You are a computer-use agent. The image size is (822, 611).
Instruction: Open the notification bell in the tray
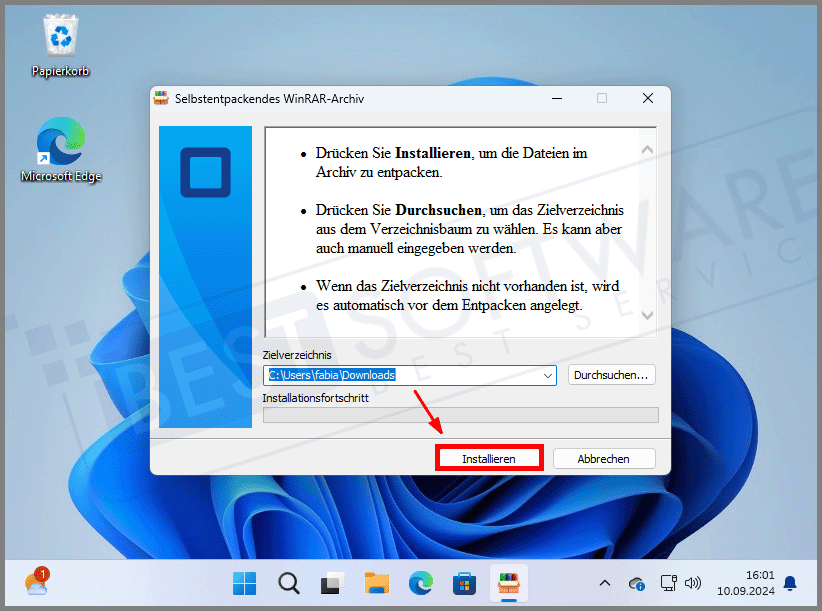[791, 583]
